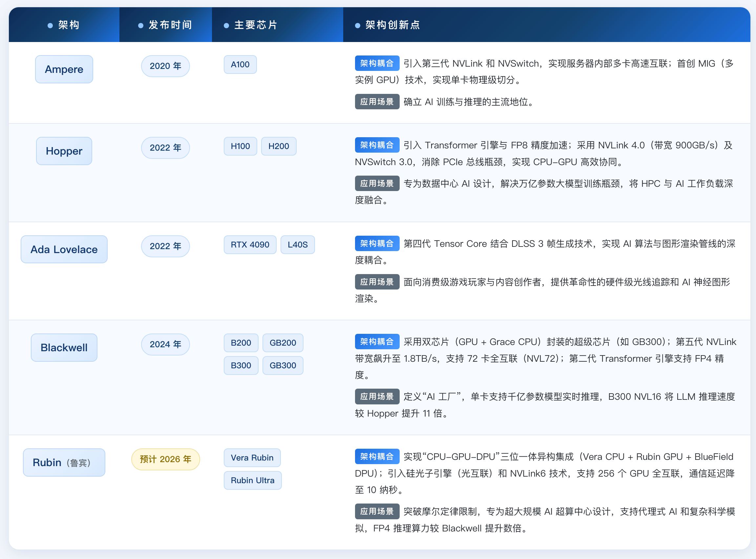Click 架构耦合 badge in Hopper row
The width and height of the screenshot is (756, 559).
pyautogui.click(x=377, y=145)
